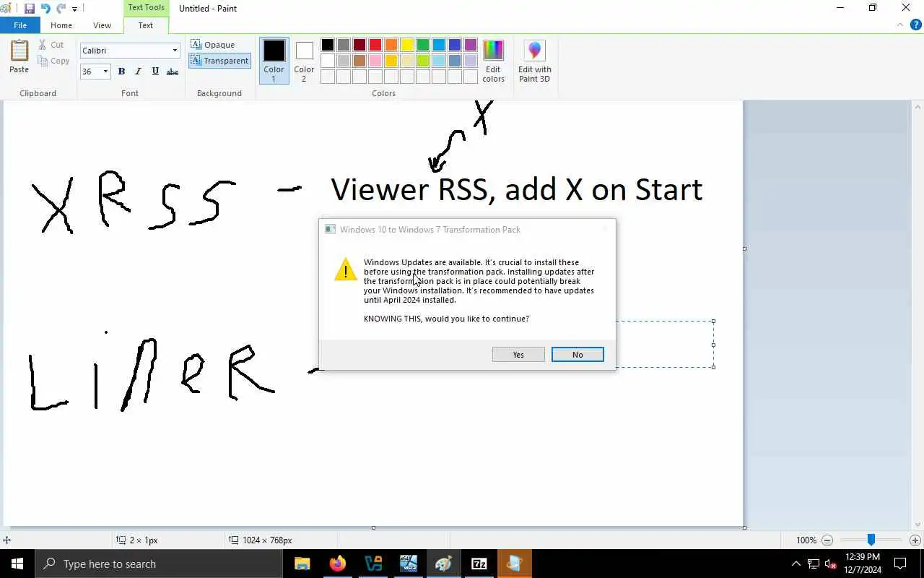Pick the black color swatch

pos(328,45)
